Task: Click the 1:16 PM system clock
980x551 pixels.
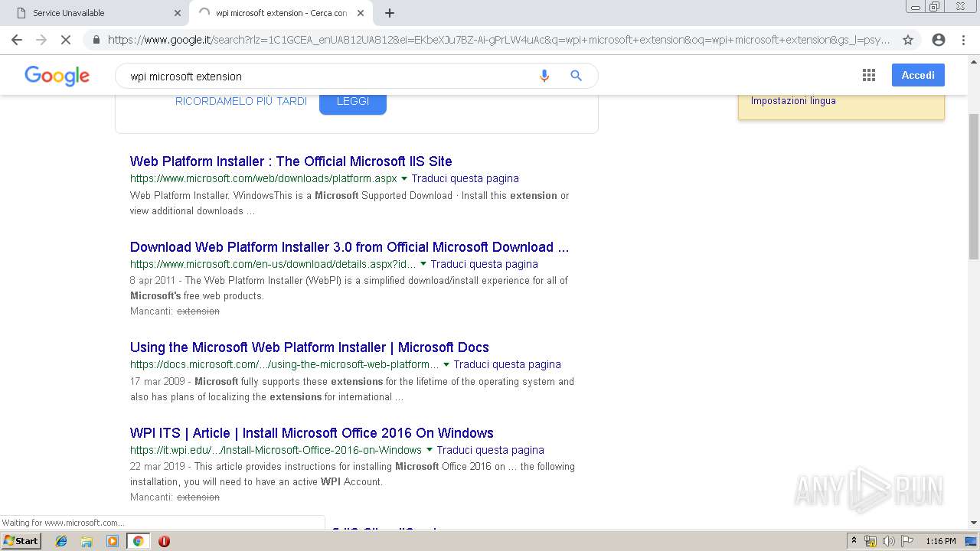Action: [940, 541]
